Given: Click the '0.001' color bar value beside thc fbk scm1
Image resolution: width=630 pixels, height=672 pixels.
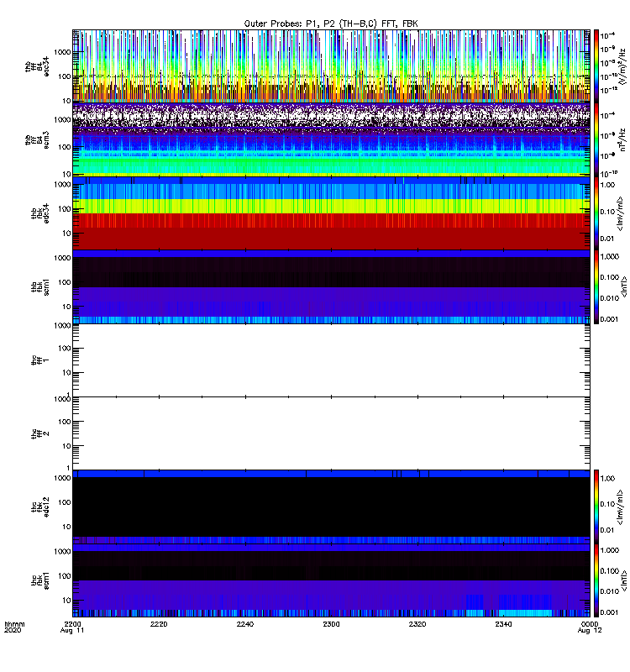Looking at the screenshot, I should click(610, 612).
